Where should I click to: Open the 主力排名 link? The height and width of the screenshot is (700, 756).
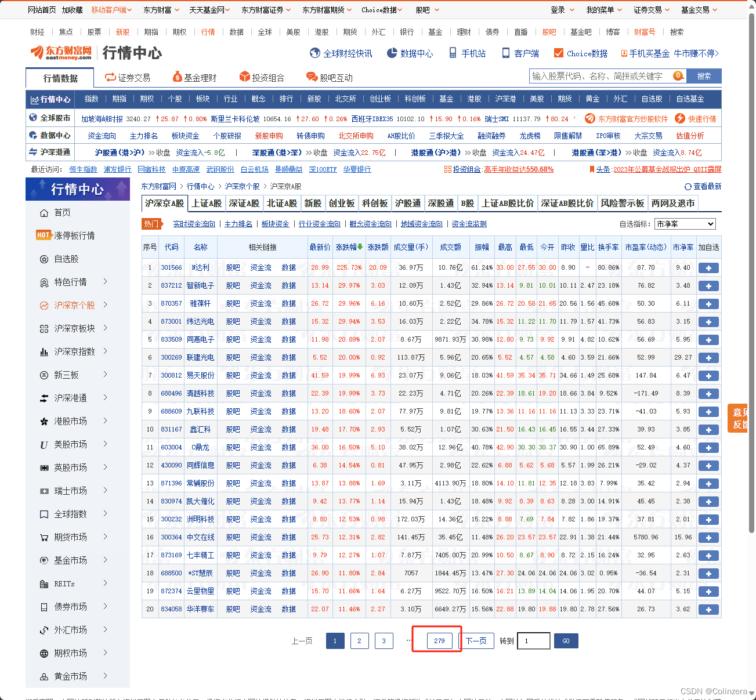(238, 224)
